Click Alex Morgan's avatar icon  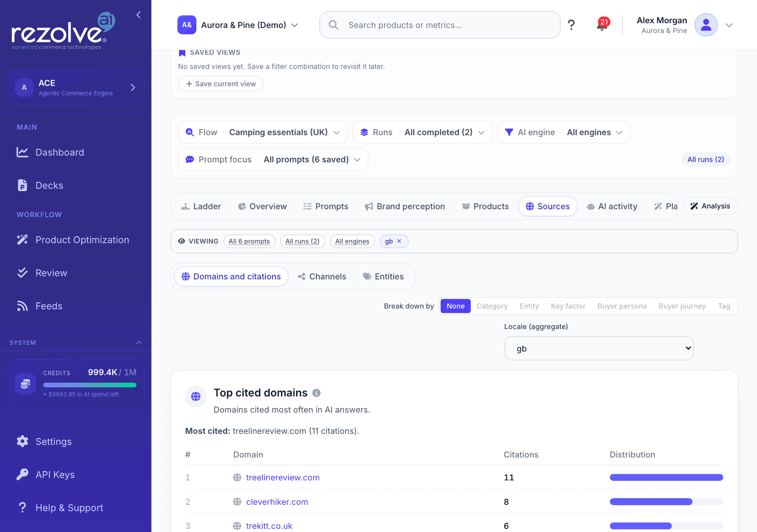(x=706, y=25)
